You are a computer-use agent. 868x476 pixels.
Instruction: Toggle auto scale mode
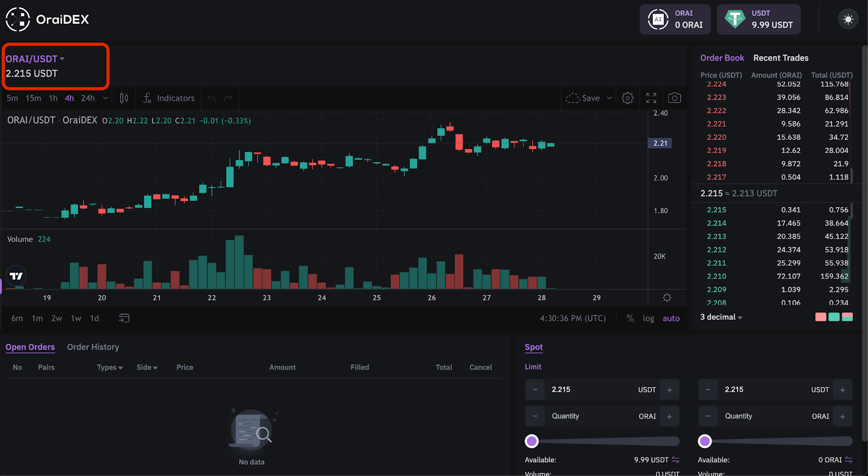671,318
